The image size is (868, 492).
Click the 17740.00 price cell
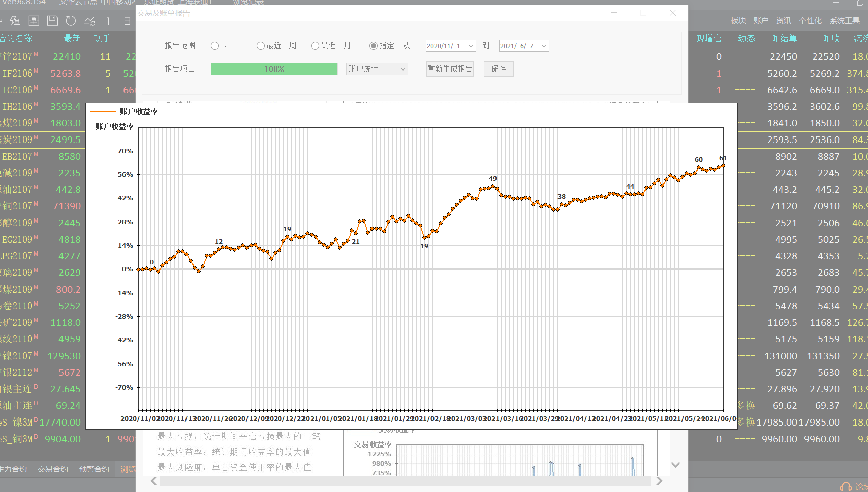pos(60,423)
